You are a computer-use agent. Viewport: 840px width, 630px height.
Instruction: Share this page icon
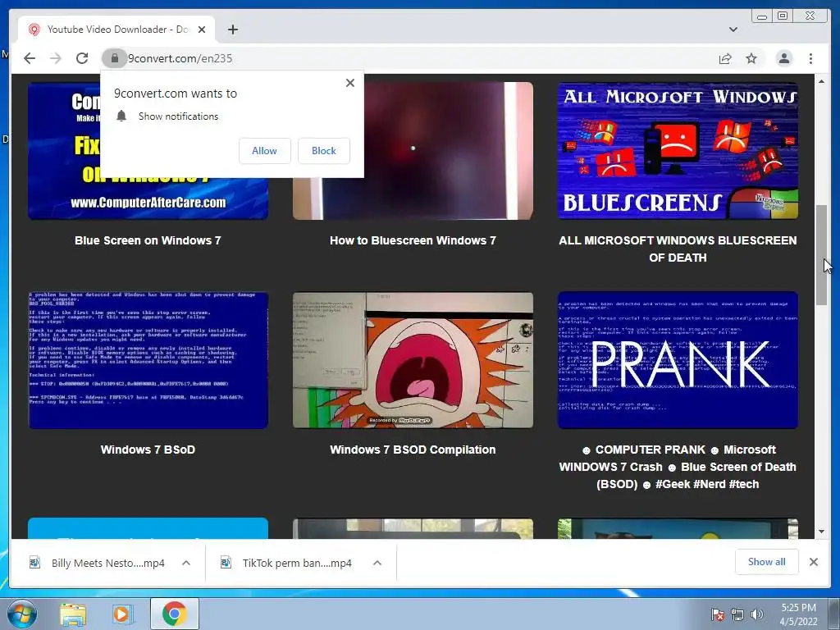coord(725,58)
